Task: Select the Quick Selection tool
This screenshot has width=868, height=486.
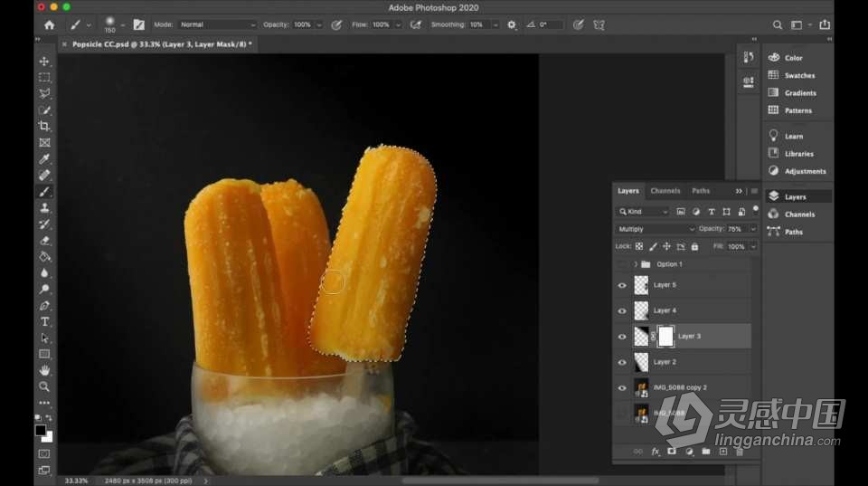Action: coord(44,110)
